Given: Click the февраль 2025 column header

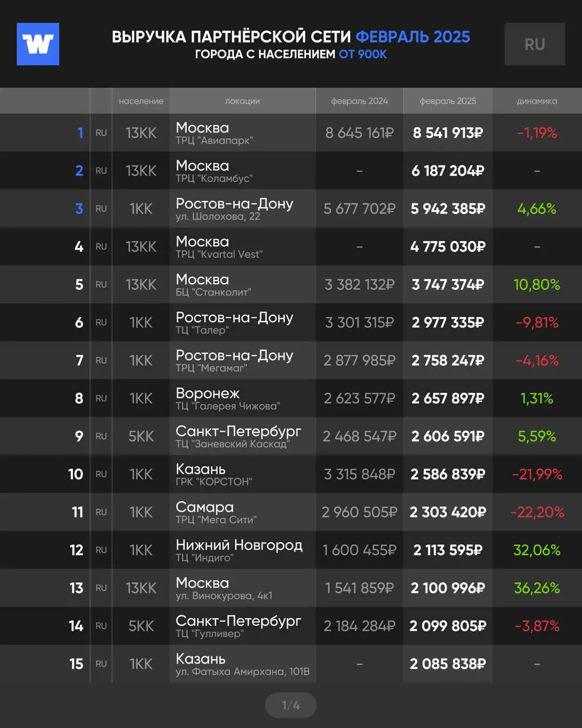Looking at the screenshot, I should [x=448, y=101].
